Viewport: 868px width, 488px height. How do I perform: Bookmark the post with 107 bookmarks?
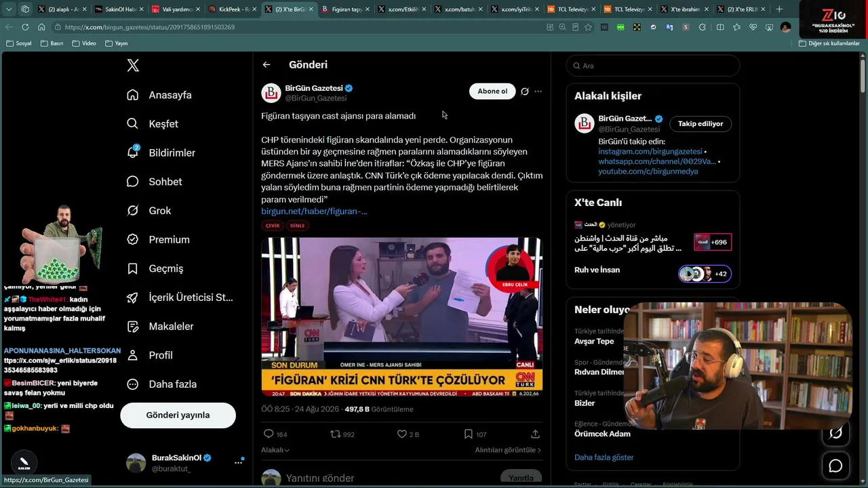pos(468,434)
